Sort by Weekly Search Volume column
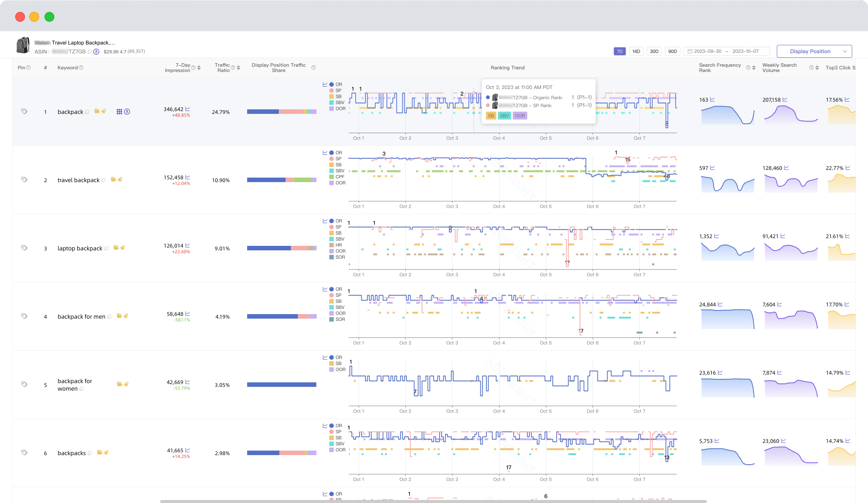Screen dimensions: 868x503 [817, 68]
